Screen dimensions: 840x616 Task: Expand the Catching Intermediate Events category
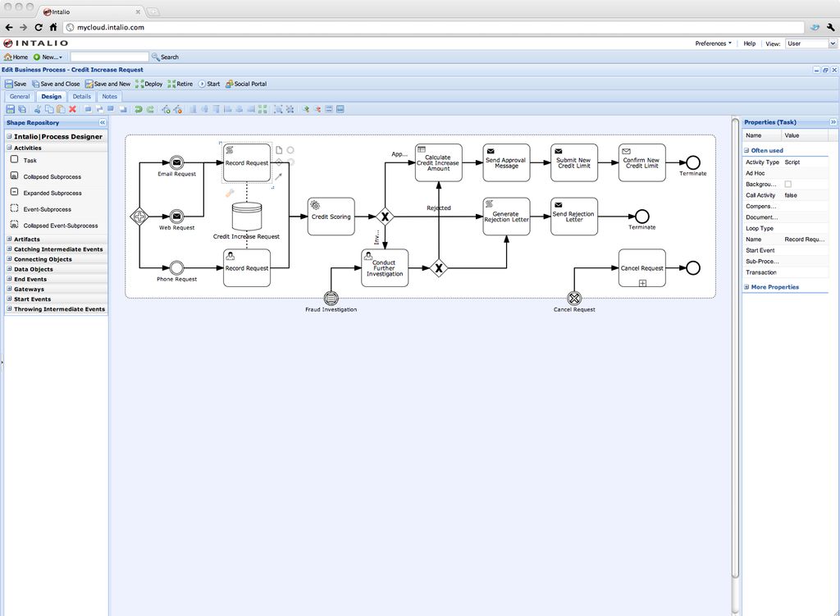(x=9, y=249)
